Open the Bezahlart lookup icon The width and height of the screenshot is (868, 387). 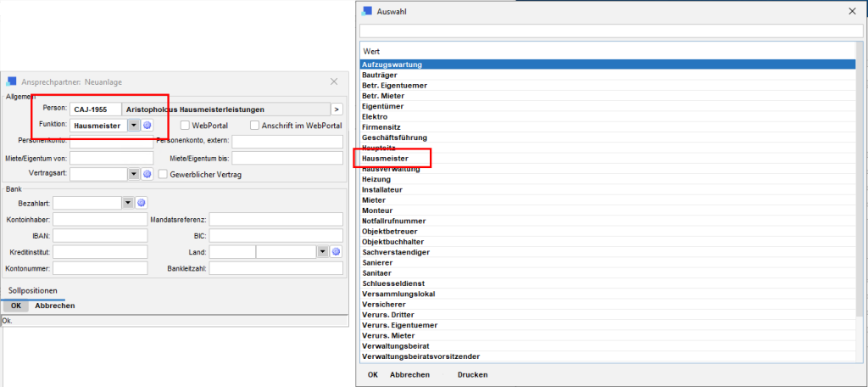142,204
